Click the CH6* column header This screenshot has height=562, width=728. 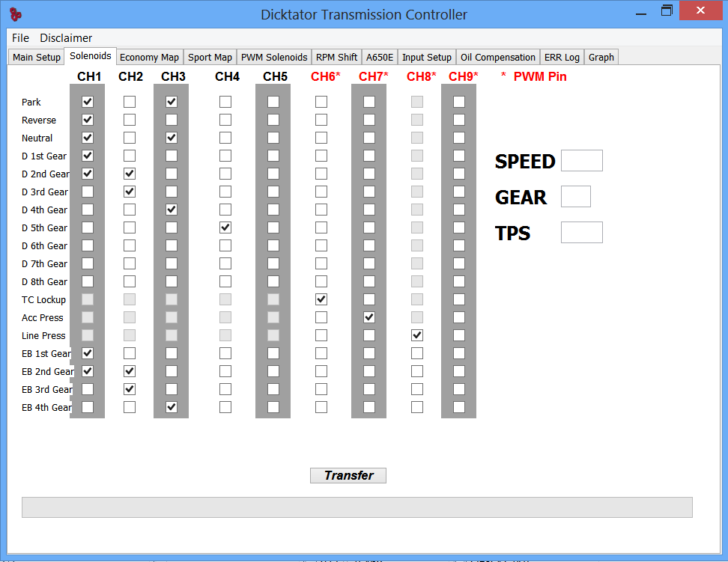coord(326,76)
